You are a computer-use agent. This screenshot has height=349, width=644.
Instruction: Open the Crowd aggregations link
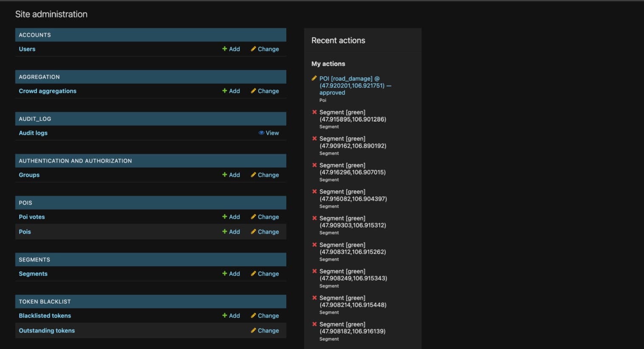click(48, 91)
